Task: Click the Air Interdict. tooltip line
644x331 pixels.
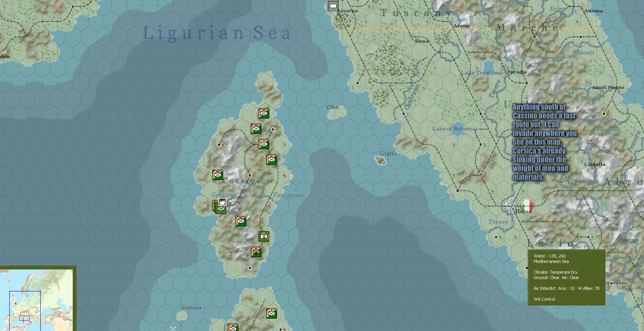Action: [x=567, y=288]
